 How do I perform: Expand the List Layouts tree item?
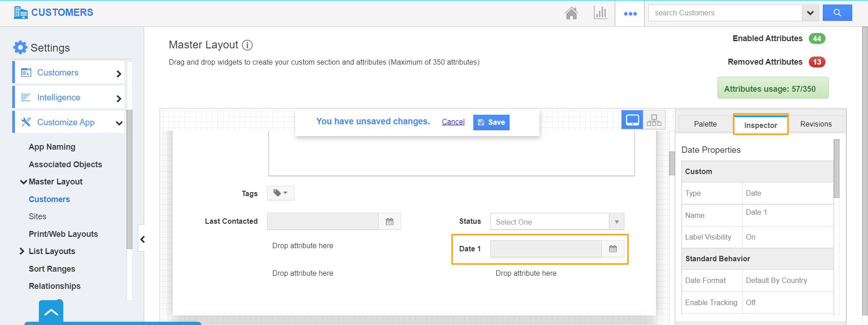(x=22, y=251)
